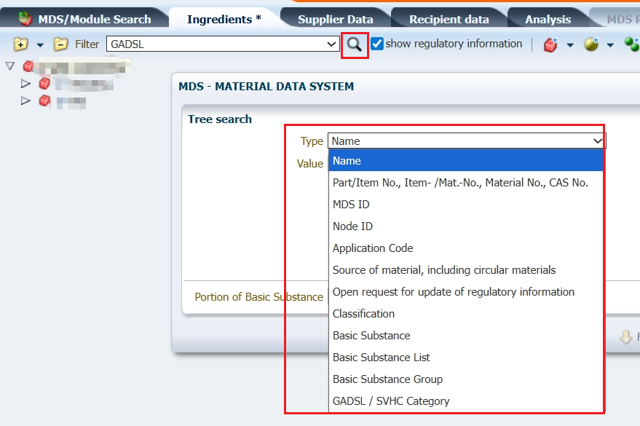
Task: Click the expand-all folder plus icon
Action: [20, 44]
